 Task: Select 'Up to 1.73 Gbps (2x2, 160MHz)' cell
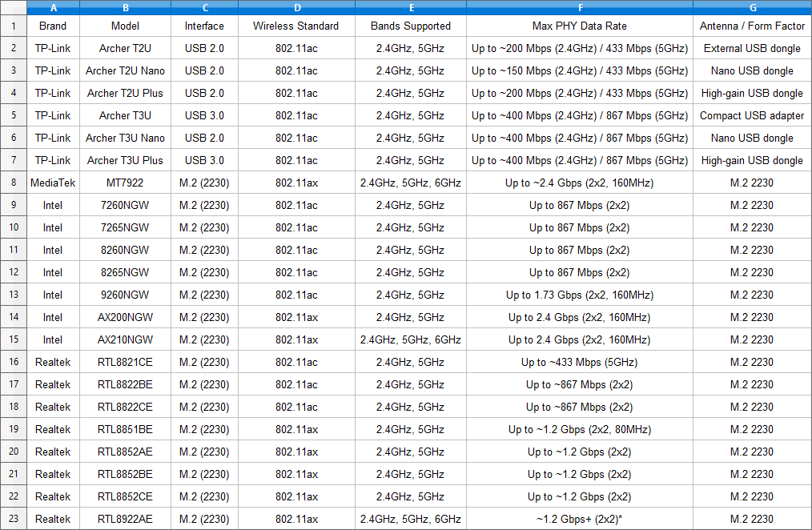pos(580,295)
